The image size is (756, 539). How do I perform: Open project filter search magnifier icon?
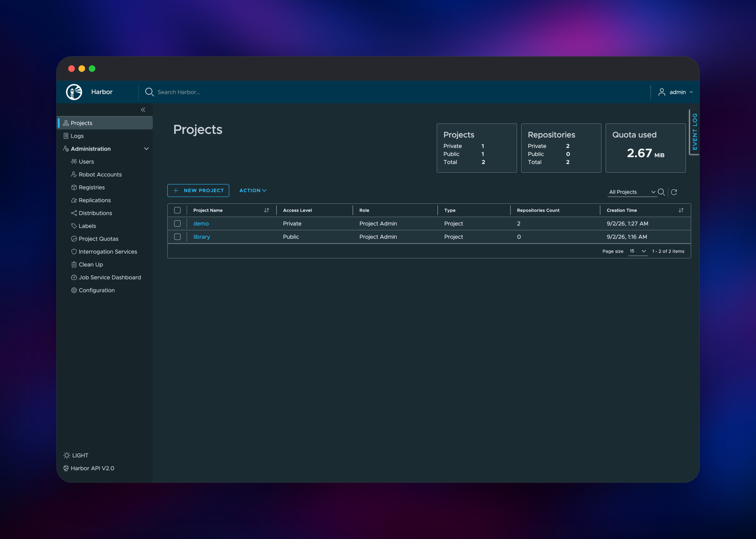pos(661,192)
